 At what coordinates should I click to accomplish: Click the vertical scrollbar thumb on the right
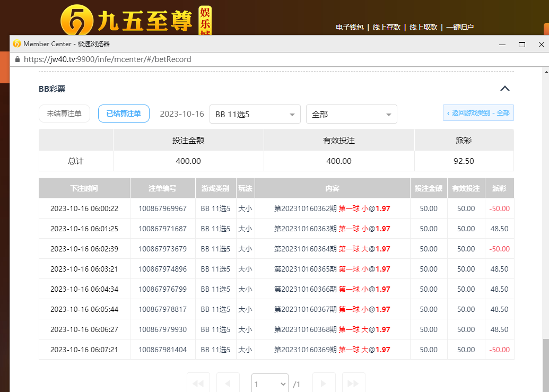point(545,365)
